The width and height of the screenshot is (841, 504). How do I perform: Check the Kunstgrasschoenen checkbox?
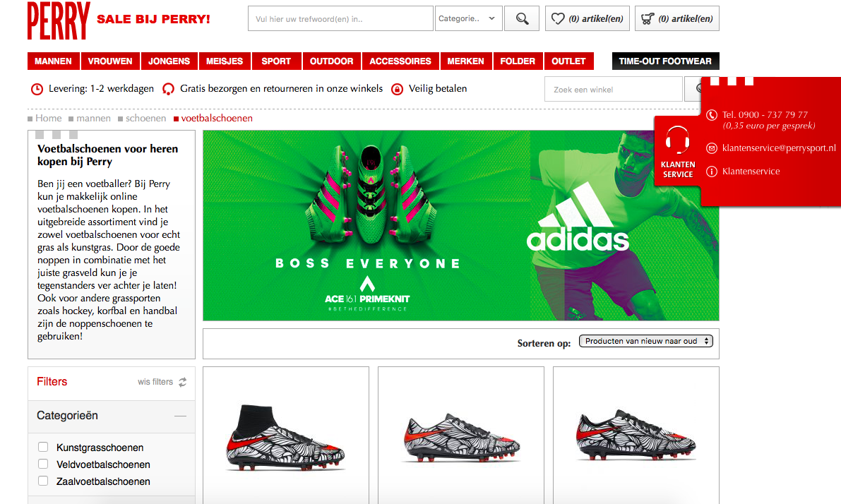43,447
